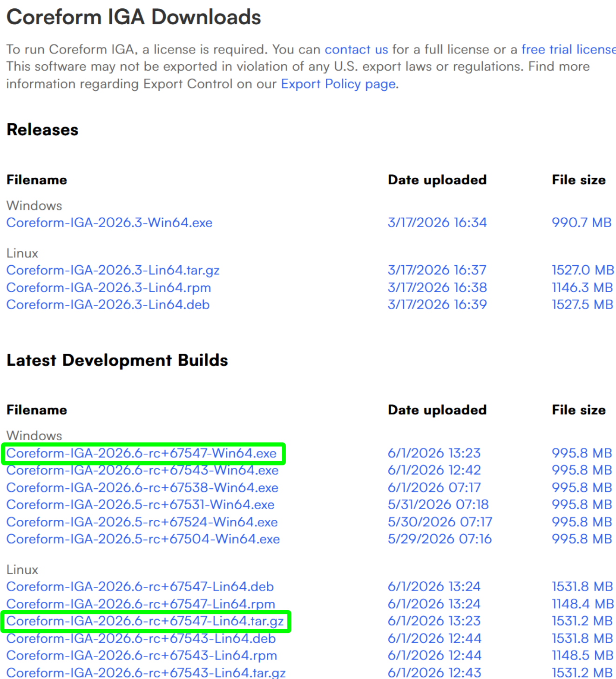
Task: Click the rc+67547-Lin64.rpm upload date
Action: point(434,604)
